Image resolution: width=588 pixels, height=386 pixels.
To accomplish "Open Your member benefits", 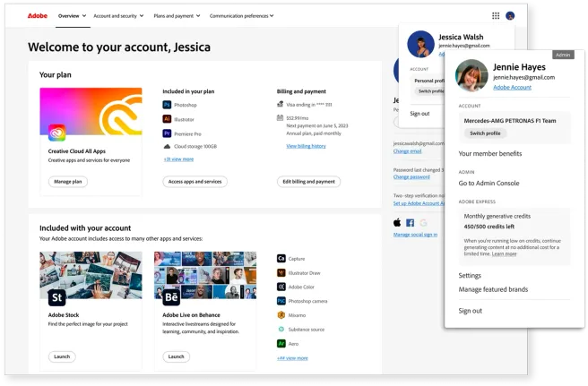I will 490,154.
